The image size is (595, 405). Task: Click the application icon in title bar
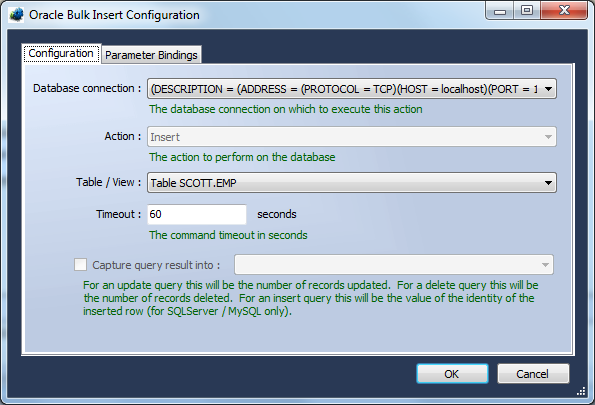point(16,15)
